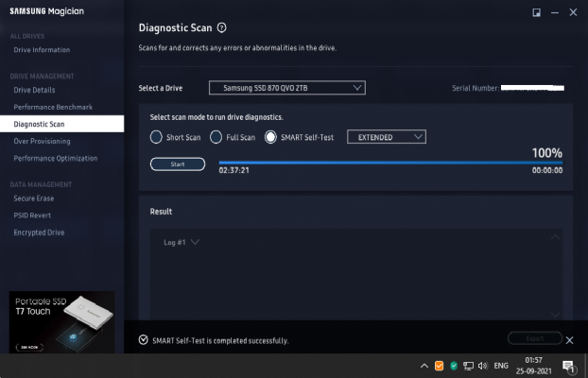Click See More on the T7 Touch ad
This screenshot has height=378, width=588.
[29, 347]
